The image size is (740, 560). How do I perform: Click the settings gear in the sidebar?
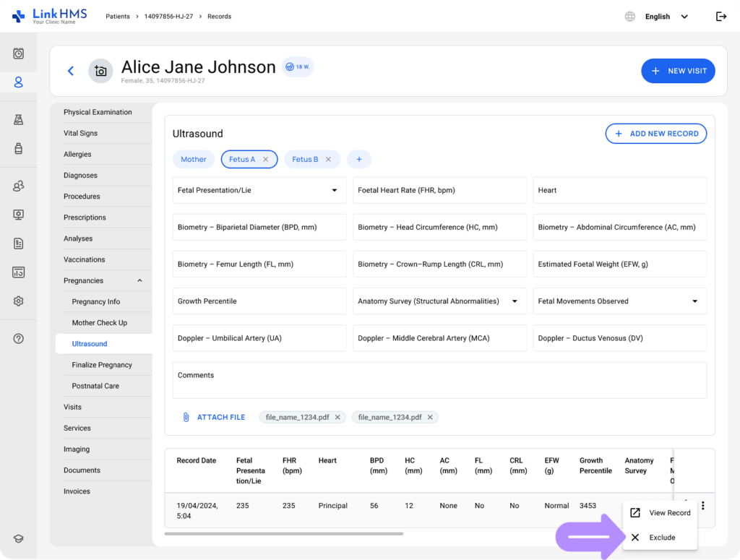coord(19,301)
